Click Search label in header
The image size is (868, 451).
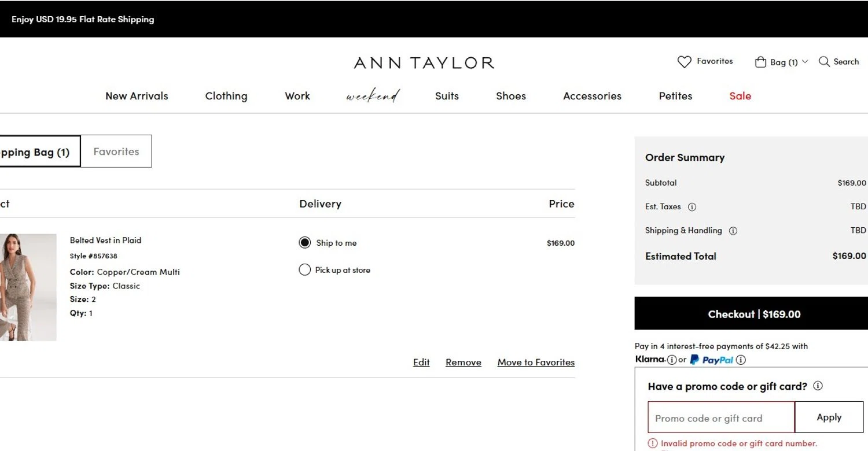tap(846, 62)
